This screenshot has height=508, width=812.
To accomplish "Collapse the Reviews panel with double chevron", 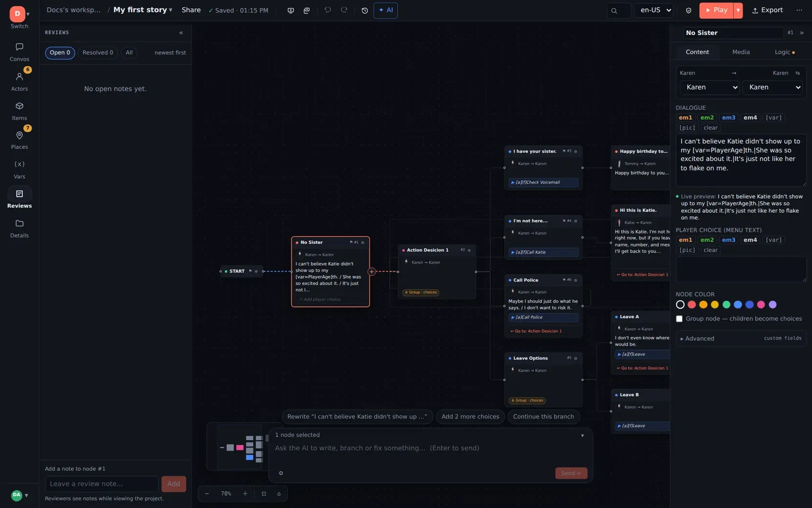I will click(x=181, y=33).
